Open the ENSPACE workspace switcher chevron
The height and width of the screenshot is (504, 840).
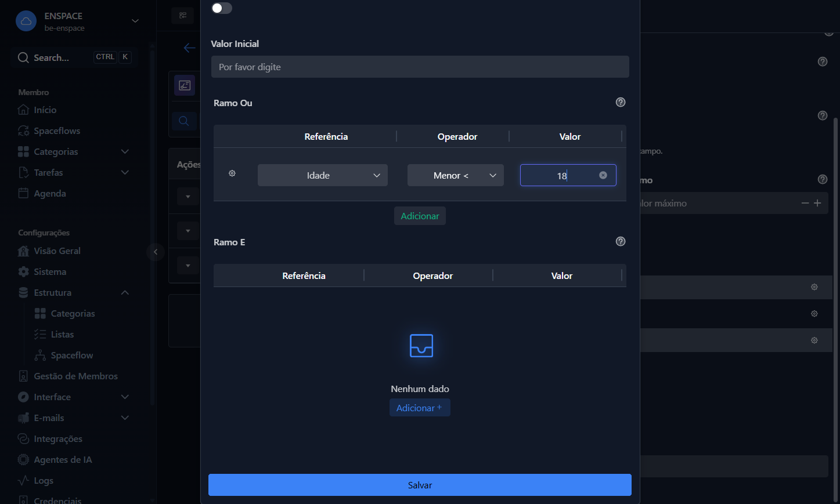coord(135,21)
